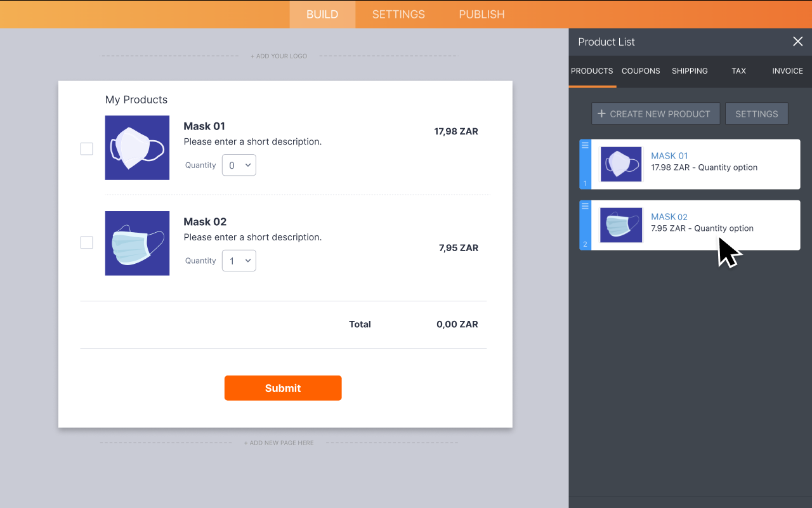Viewport: 812px width, 508px height.
Task: Open the TAX tab
Action: 738,71
